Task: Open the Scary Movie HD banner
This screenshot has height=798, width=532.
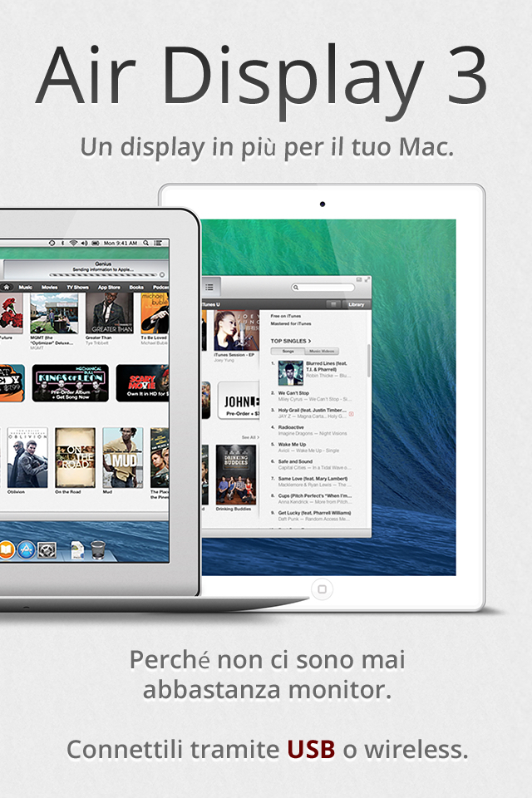Action: tap(142, 383)
